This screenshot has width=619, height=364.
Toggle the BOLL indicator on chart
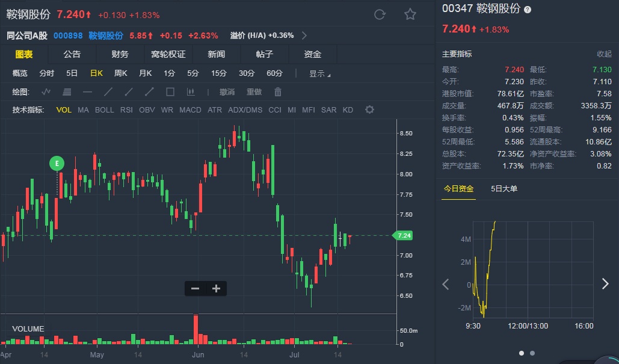pyautogui.click(x=104, y=110)
